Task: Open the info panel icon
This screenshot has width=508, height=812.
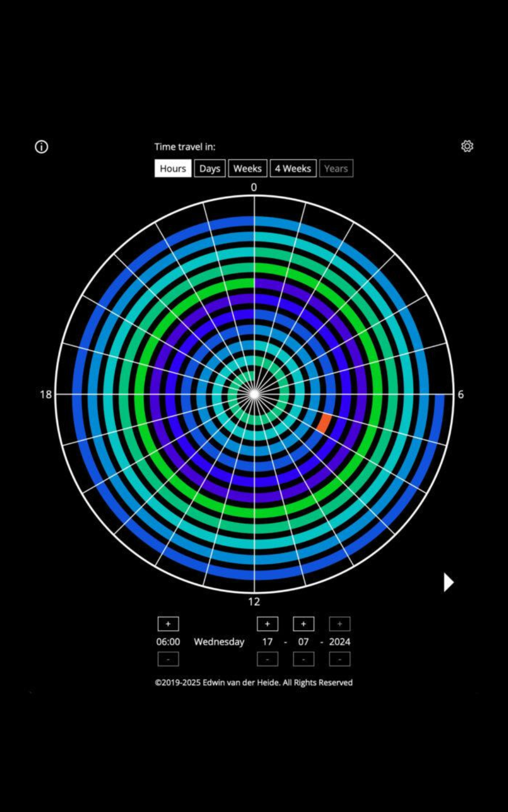Action: pos(42,147)
